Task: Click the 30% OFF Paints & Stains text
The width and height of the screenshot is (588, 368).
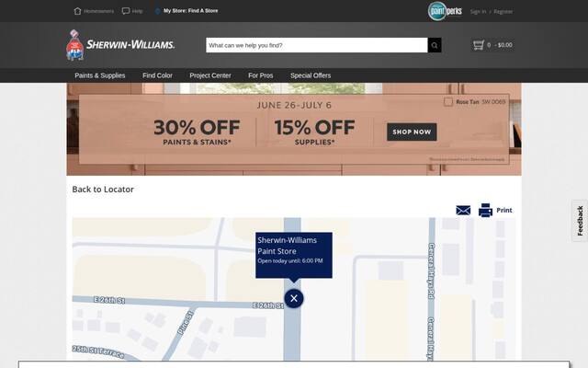Action: pyautogui.click(x=197, y=132)
